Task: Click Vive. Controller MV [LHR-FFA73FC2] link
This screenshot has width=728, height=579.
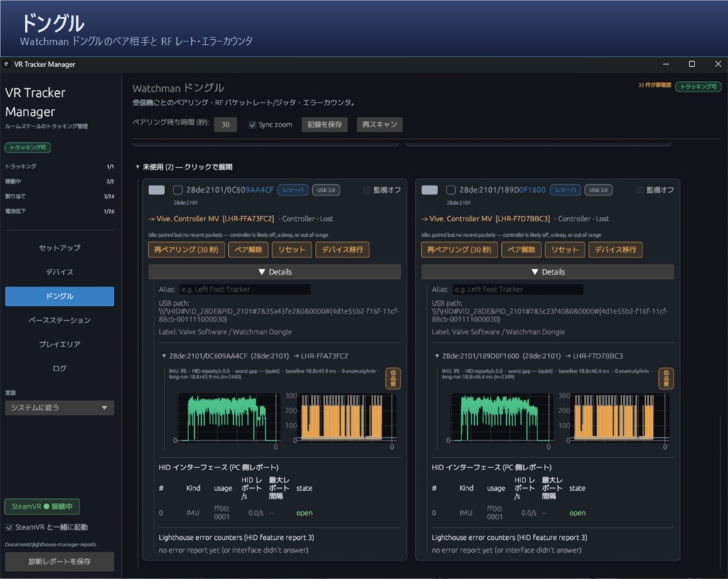Action: [215, 219]
